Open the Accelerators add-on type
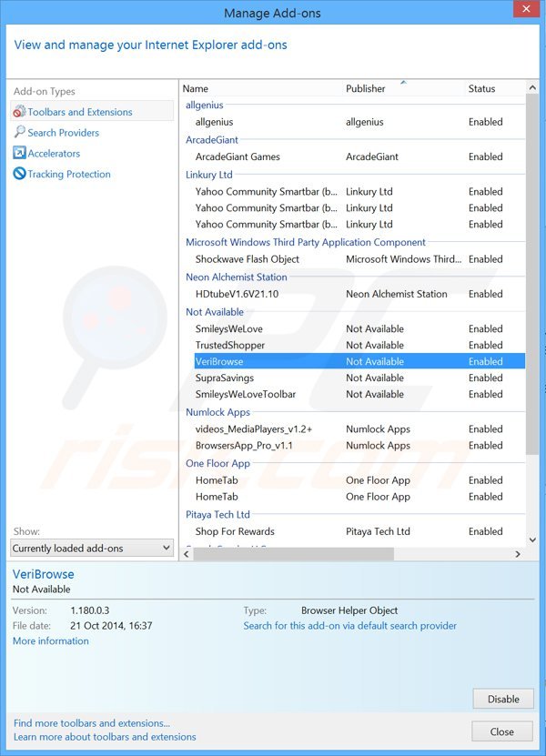546x756 pixels. click(x=54, y=154)
